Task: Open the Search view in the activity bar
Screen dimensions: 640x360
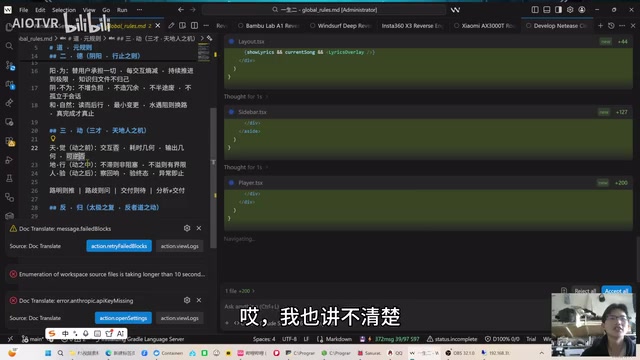Action: [x=9, y=46]
